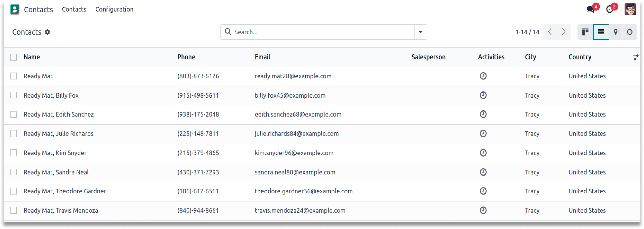The image size is (644, 229).
Task: Click the Contacts breadcrumb title
Action: pos(27,32)
